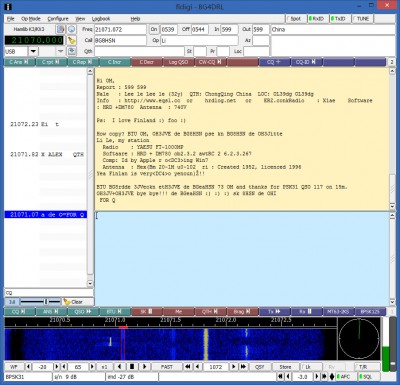This screenshot has width=400, height=385.
Task: Select the 21071.92 ALEX row in browser
Action: (x=47, y=154)
